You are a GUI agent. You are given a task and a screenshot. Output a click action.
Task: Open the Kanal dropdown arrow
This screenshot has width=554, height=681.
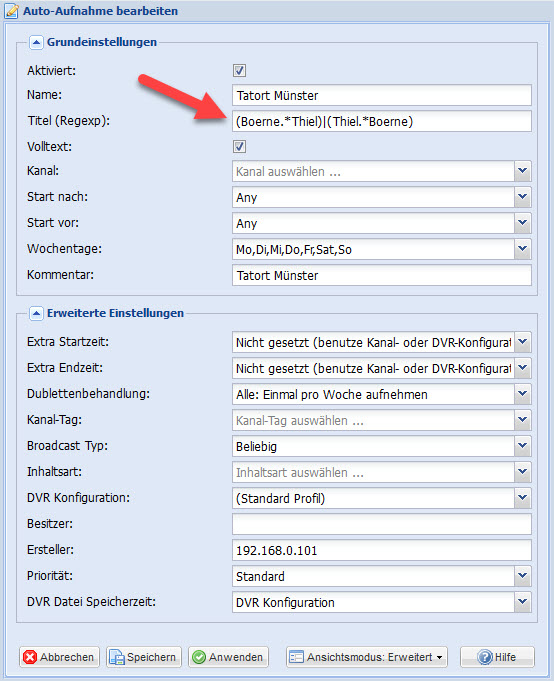tap(522, 171)
